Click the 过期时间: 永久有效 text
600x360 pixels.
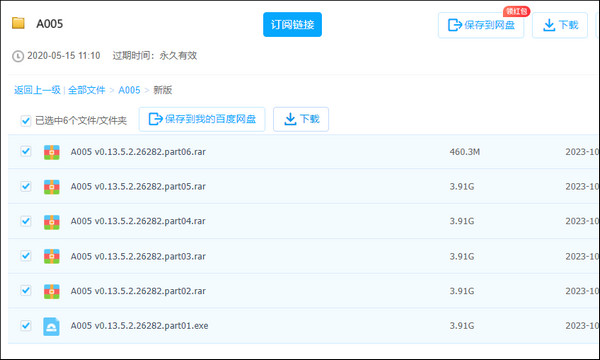pyautogui.click(x=155, y=56)
